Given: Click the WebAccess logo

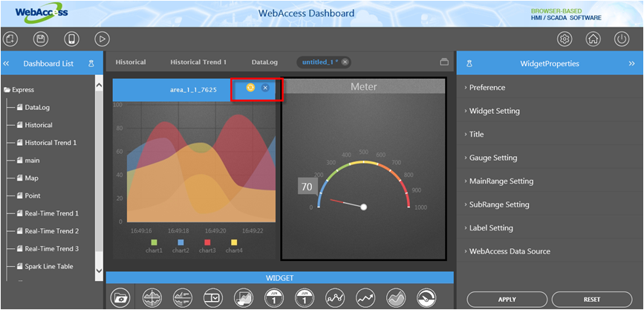Looking at the screenshot, I should pos(42,13).
